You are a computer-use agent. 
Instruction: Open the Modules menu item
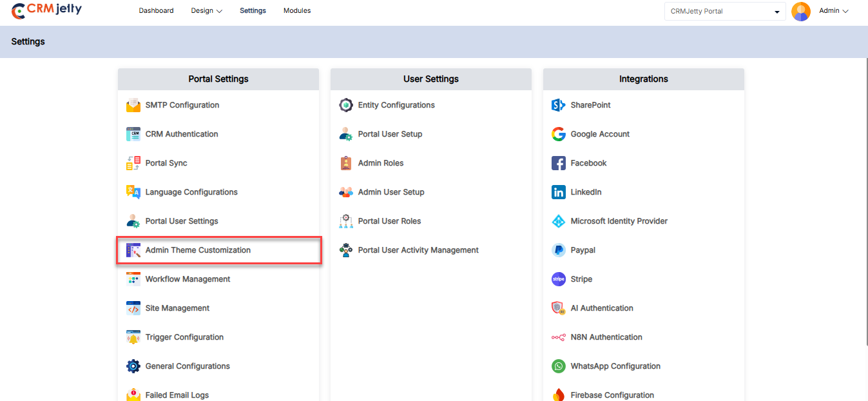coord(297,11)
